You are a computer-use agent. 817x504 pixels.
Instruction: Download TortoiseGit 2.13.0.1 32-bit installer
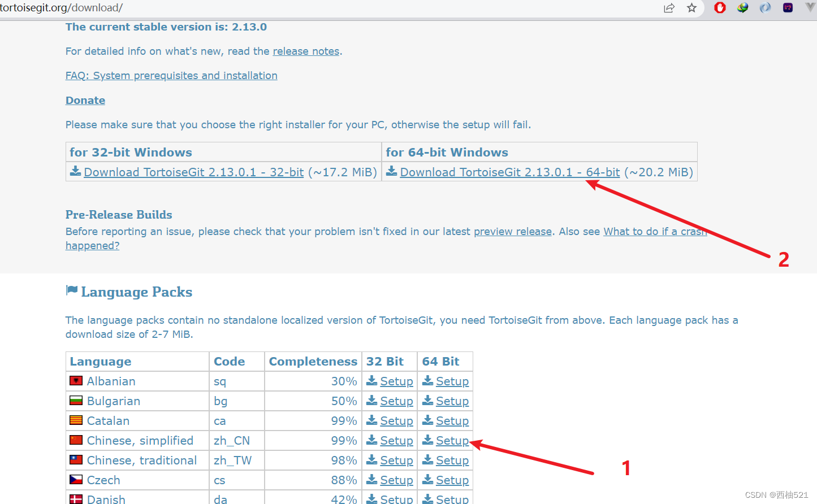point(194,172)
